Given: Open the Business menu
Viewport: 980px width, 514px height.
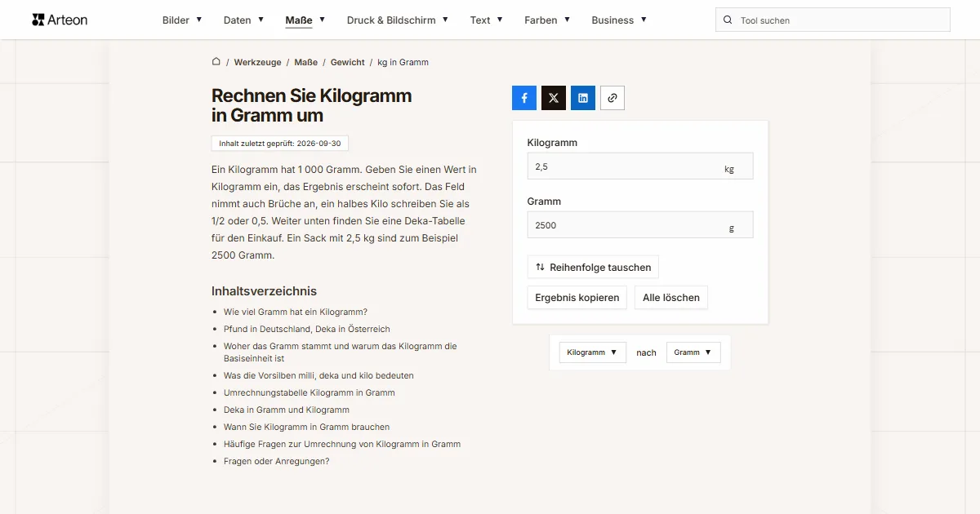Looking at the screenshot, I should pos(619,20).
